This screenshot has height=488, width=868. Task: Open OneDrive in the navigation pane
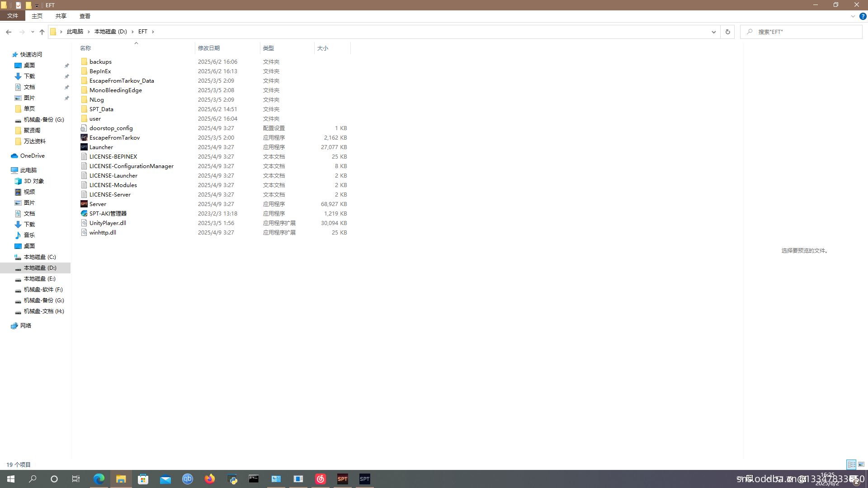point(33,155)
